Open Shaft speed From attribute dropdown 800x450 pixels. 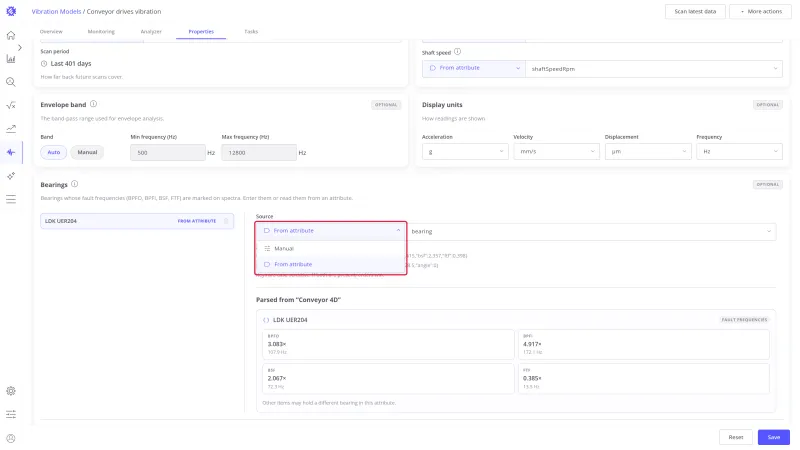[x=473, y=68]
